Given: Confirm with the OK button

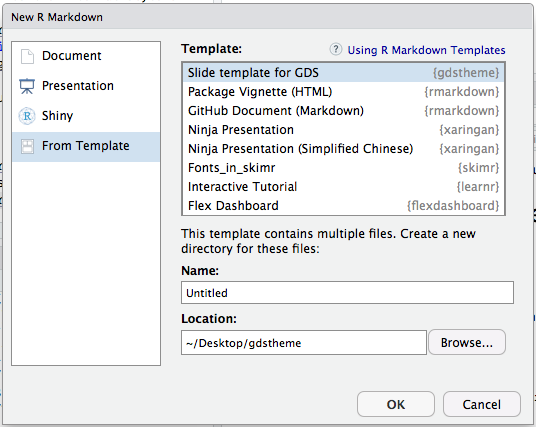Looking at the screenshot, I should pos(396,404).
